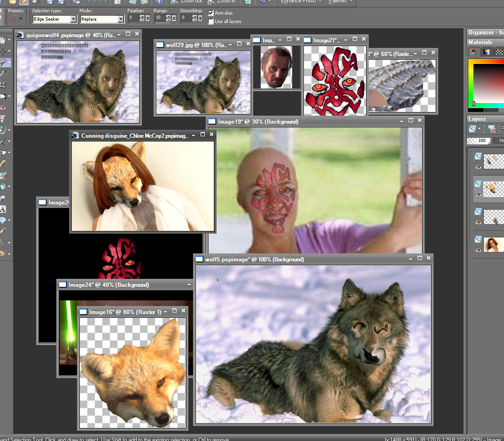Activate the Image24 window title bar

click(125, 284)
